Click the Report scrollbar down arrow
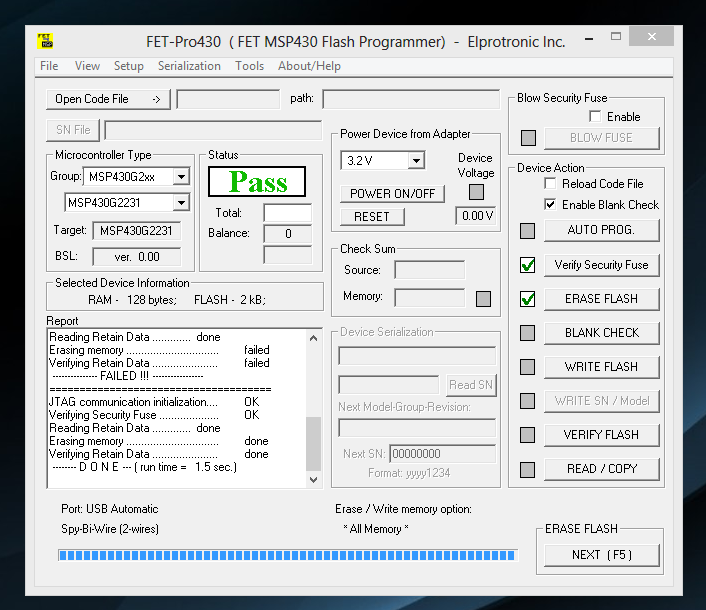Viewport: 706px width, 610px height. click(x=313, y=480)
